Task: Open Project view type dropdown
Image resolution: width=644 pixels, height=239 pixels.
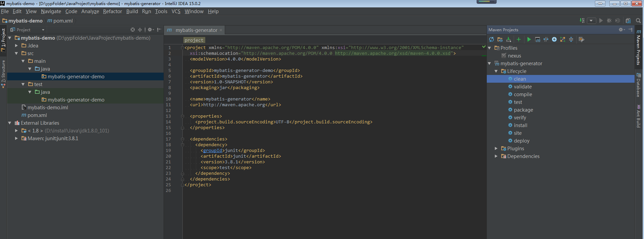Action: pyautogui.click(x=43, y=30)
